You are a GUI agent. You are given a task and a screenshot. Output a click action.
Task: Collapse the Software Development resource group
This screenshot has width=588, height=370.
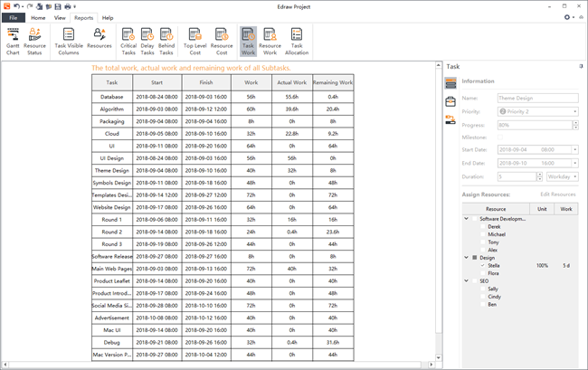click(466, 218)
